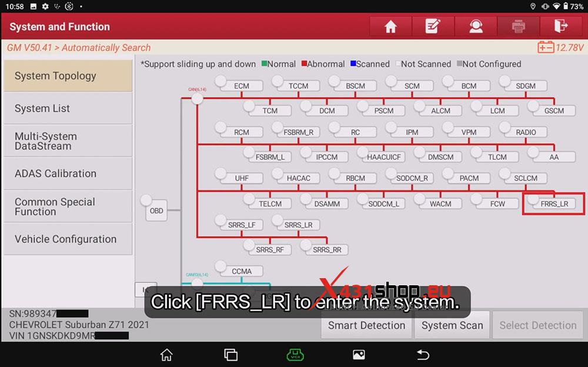The height and width of the screenshot is (367, 588).
Task: Select the ECM module node
Action: click(x=242, y=86)
